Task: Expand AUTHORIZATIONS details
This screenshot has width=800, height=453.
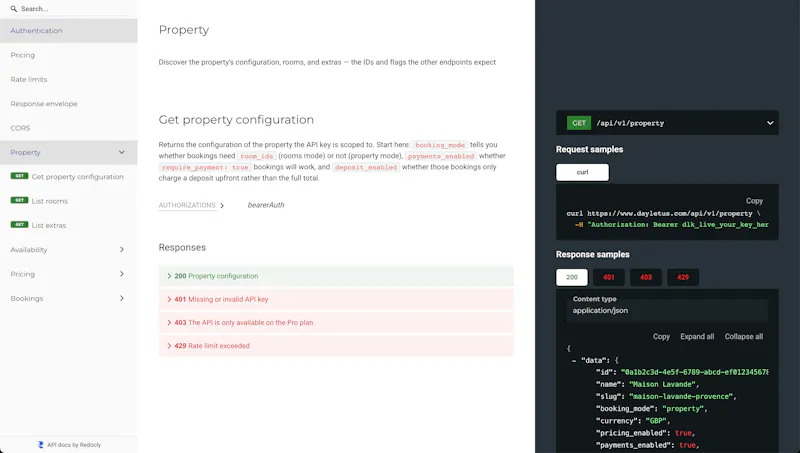Action: click(x=191, y=205)
